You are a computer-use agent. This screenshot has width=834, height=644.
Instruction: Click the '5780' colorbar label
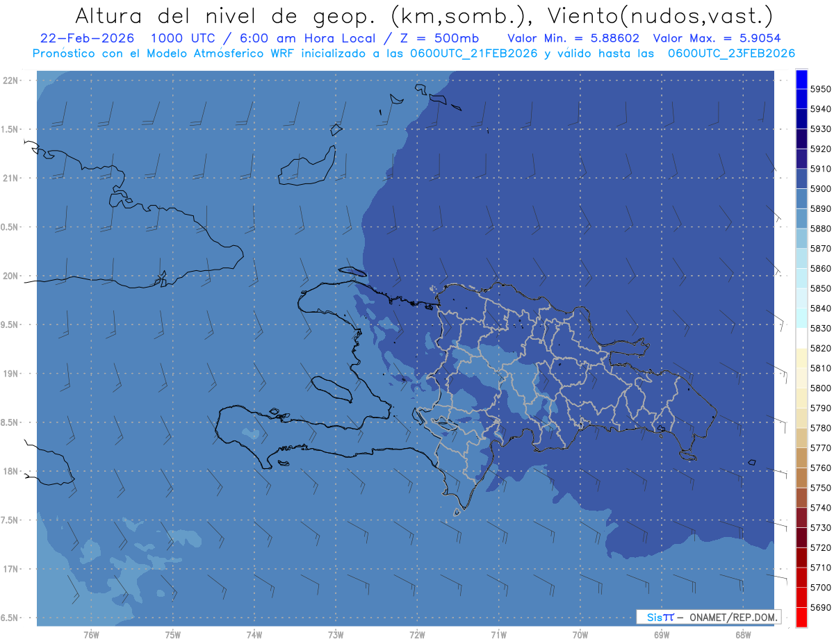tap(820, 428)
